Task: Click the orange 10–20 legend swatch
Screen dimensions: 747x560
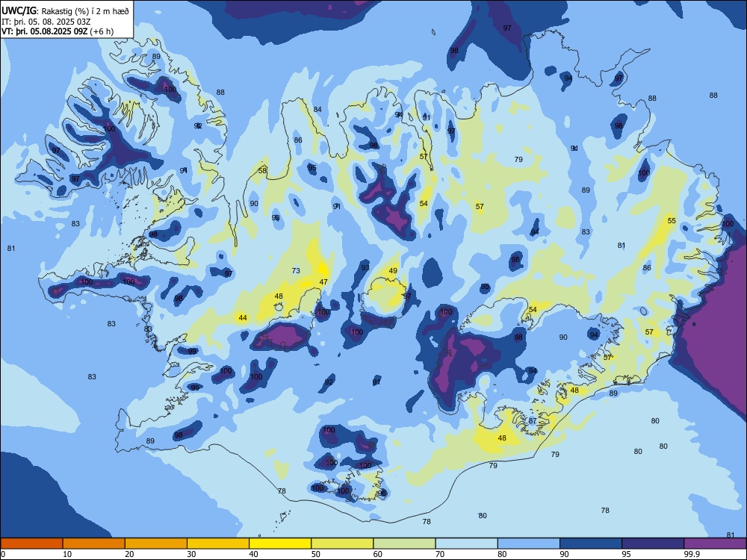Action: pos(94,544)
